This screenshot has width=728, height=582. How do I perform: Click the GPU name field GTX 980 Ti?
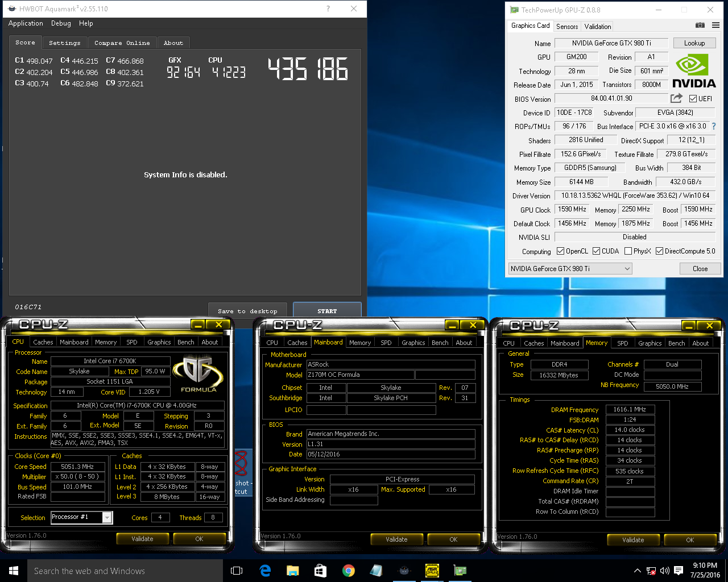pos(611,43)
